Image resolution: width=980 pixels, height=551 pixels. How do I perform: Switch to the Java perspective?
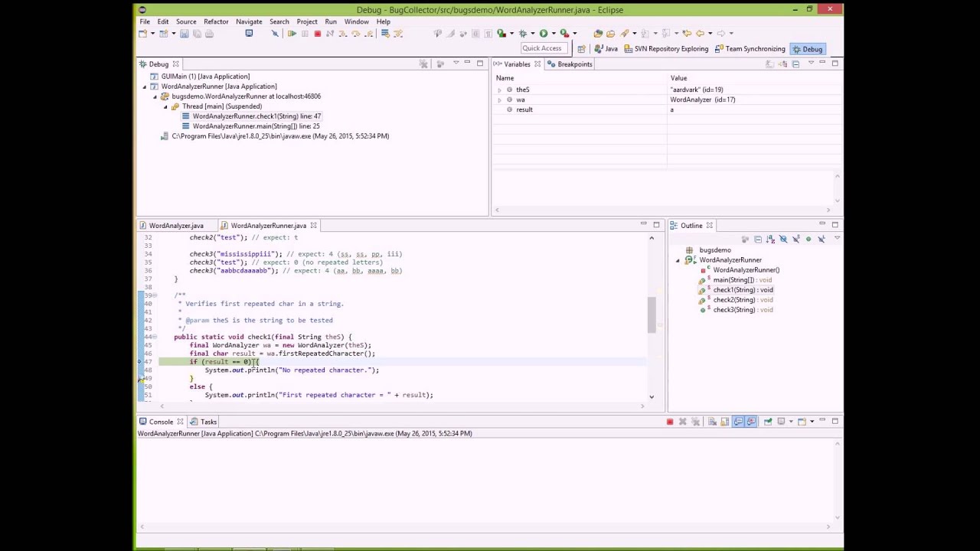pos(606,49)
